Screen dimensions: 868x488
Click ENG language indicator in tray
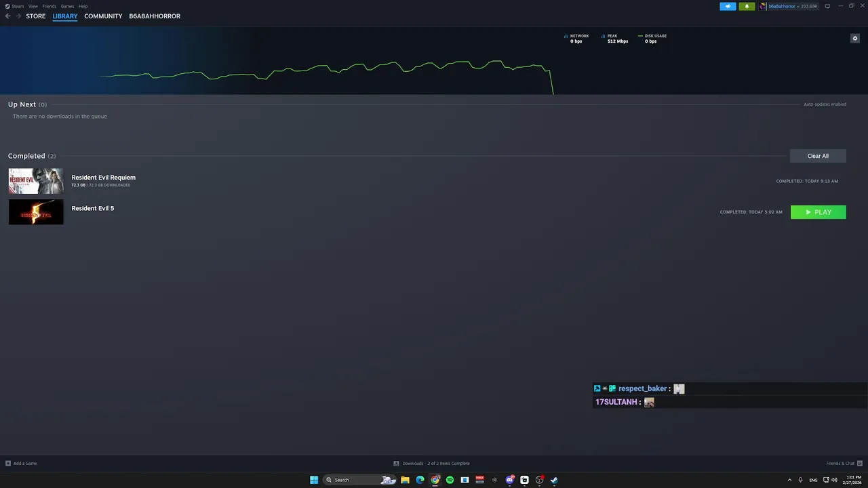pyautogui.click(x=813, y=480)
